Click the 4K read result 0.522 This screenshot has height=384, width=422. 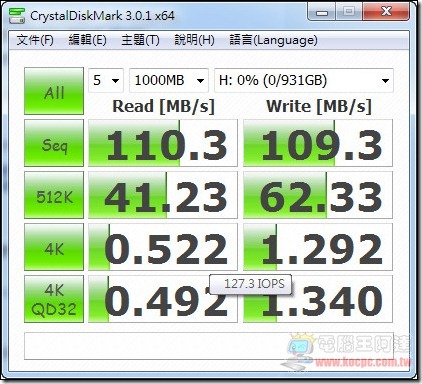click(163, 247)
